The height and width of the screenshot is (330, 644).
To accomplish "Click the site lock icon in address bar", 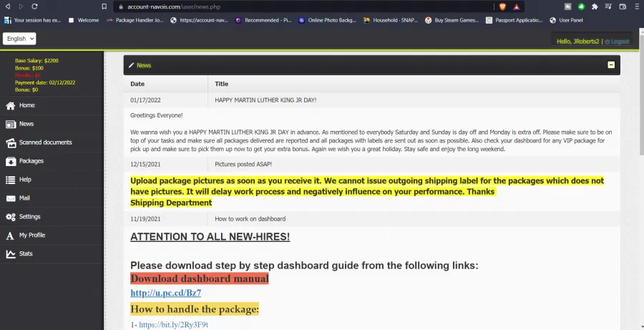I will 120,7.
